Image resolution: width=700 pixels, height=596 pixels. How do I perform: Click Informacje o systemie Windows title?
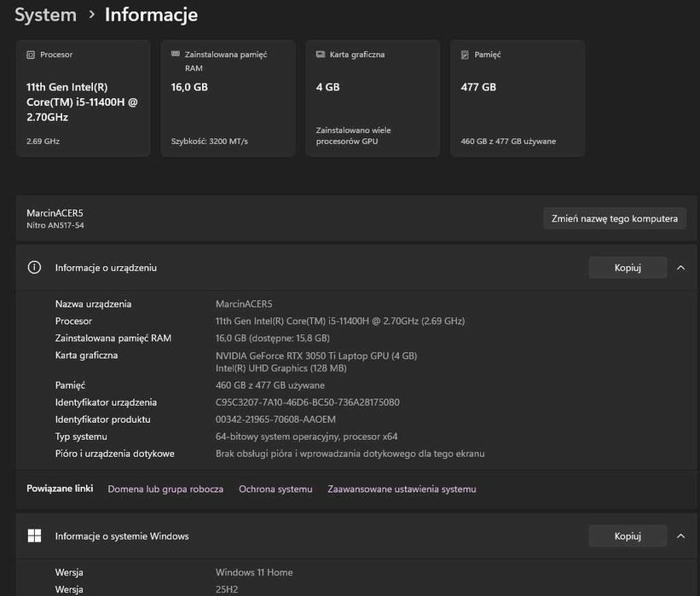tap(122, 536)
